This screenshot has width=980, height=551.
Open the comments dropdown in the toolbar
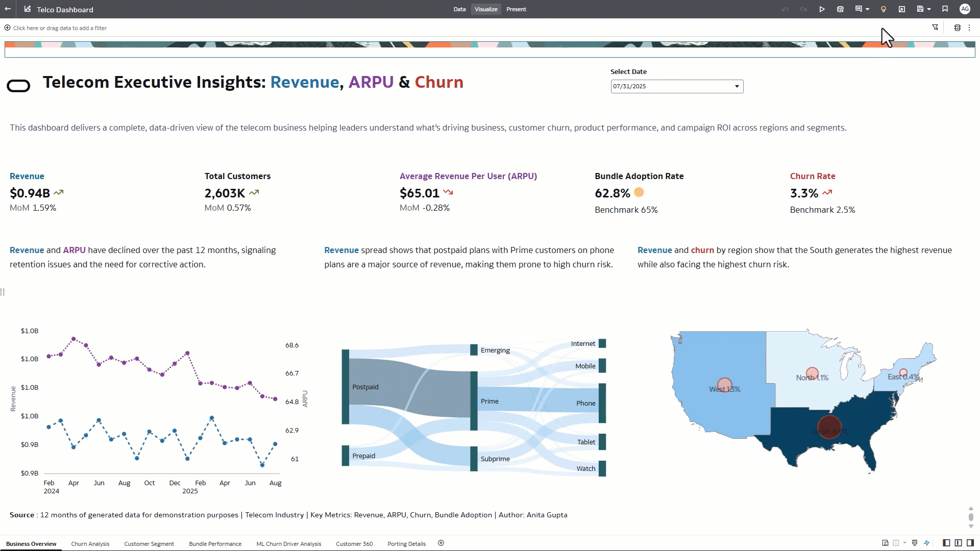coord(867,9)
